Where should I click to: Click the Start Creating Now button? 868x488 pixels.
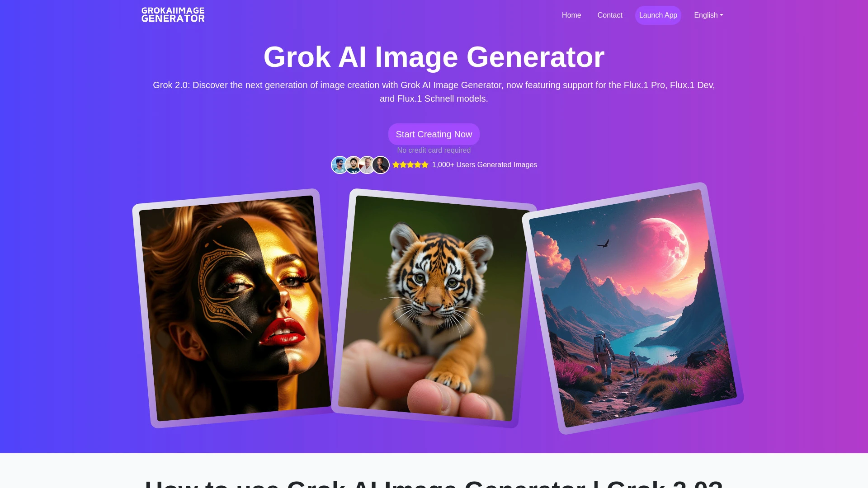click(x=434, y=134)
